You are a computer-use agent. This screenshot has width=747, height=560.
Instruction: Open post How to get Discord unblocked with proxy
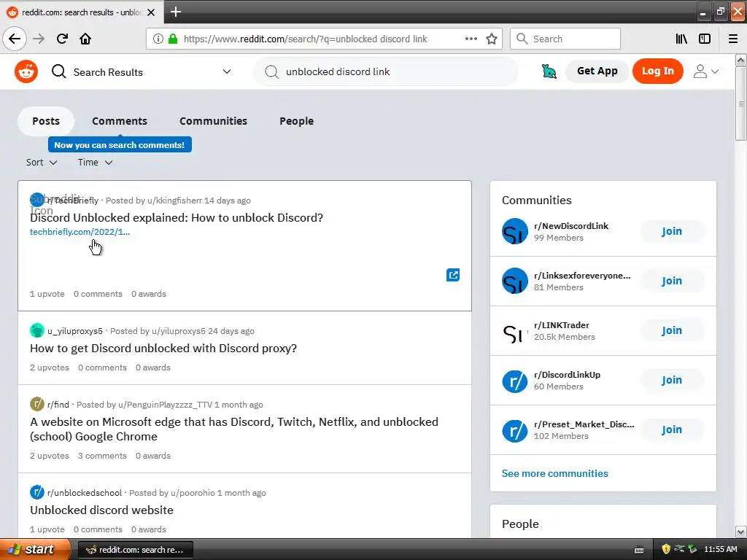[163, 348]
